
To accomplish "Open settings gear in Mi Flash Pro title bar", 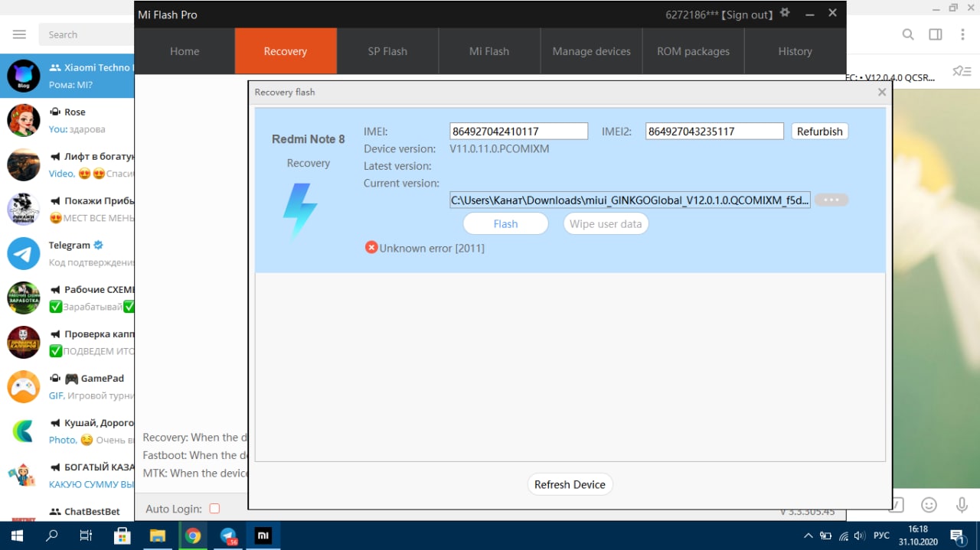I will pos(784,14).
